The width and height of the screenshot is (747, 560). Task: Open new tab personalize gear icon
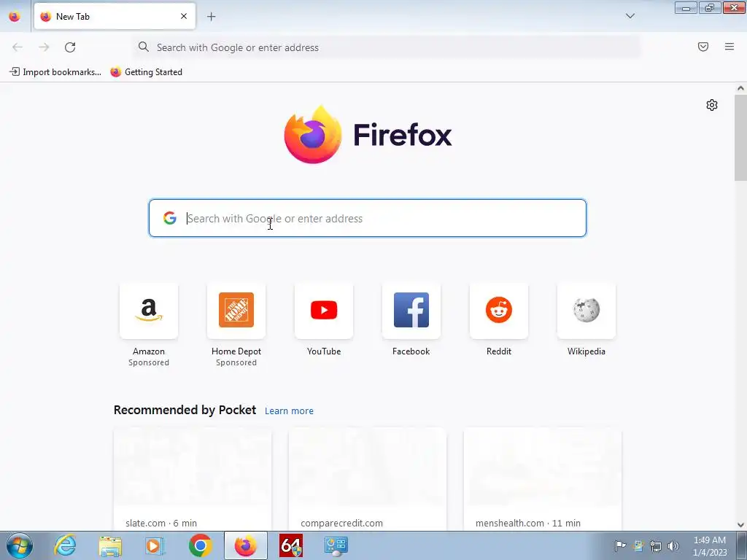[x=712, y=105]
